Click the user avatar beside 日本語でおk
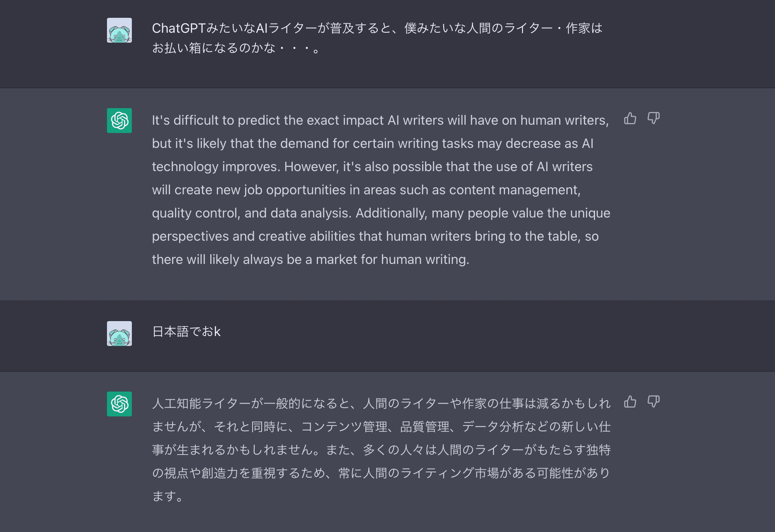The width and height of the screenshot is (775, 532). 119,333
